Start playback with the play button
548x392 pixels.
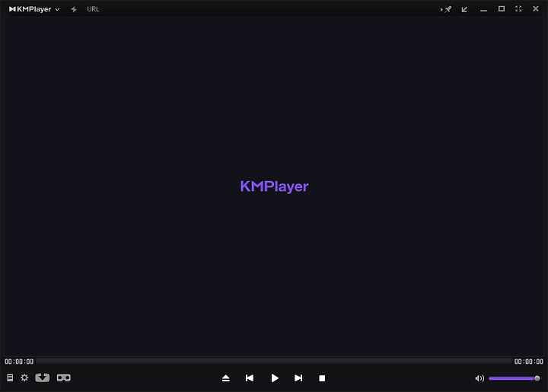[x=275, y=378]
